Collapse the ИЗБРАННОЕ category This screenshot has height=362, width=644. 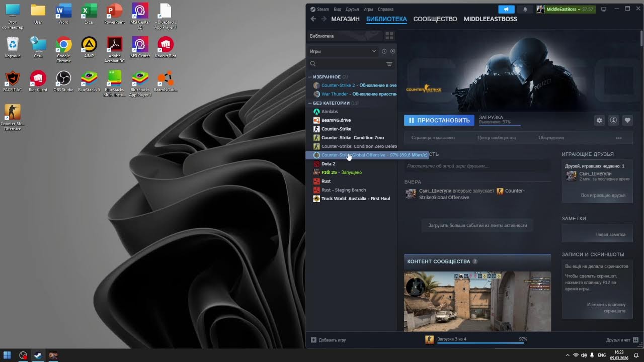click(310, 77)
